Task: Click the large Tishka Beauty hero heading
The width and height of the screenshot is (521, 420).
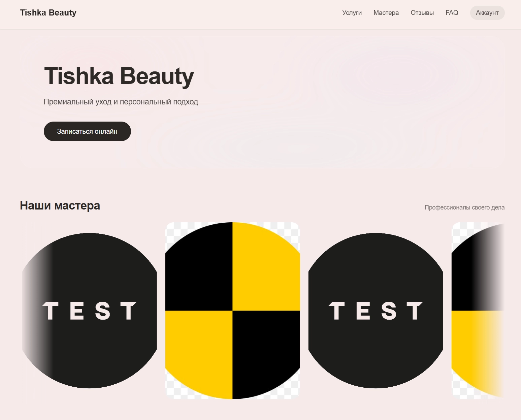Action: coord(119,76)
